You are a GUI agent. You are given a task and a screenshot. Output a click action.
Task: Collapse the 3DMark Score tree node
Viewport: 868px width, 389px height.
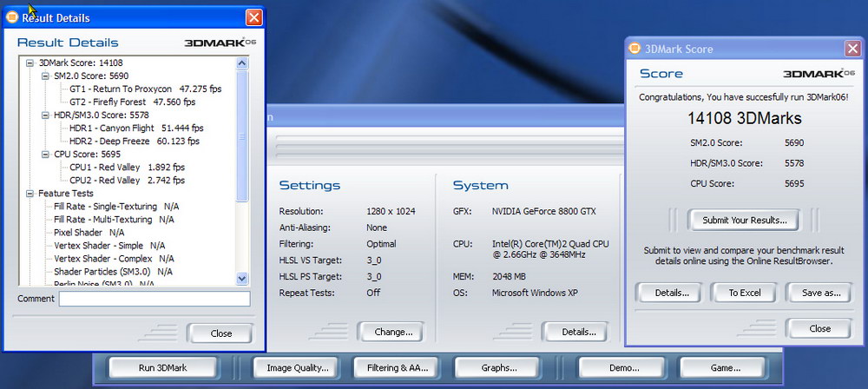tap(30, 63)
